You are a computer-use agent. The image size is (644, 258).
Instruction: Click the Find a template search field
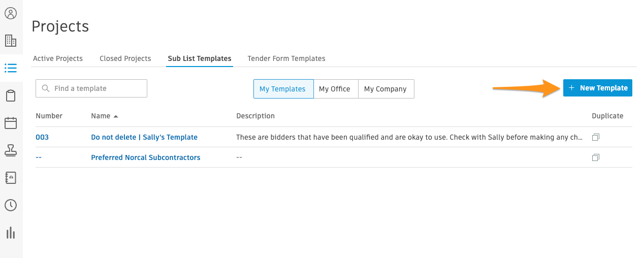click(x=91, y=88)
